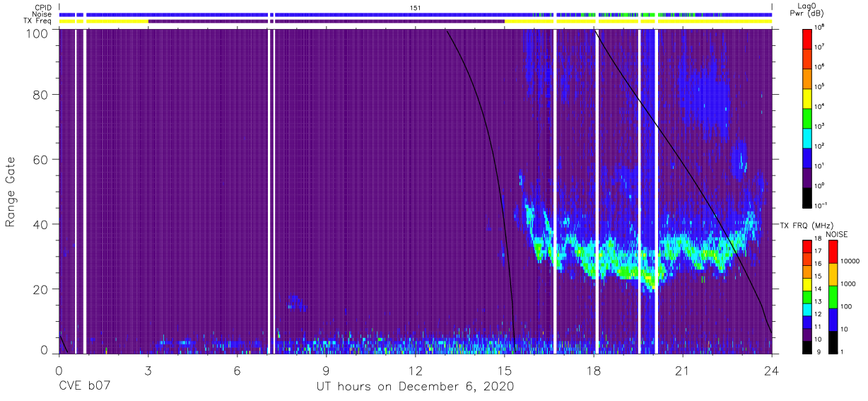Click the 'Range Gate' y-axis title
The image size is (868, 401).
pyautogui.click(x=11, y=192)
